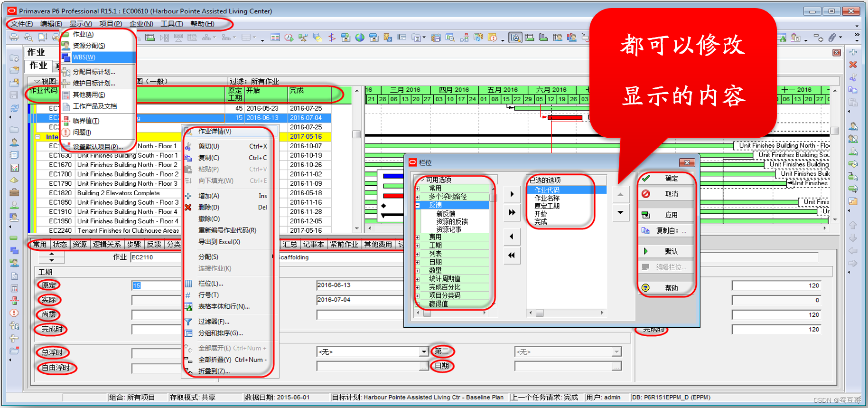Collapse the 反馈 category in available options

coord(418,205)
